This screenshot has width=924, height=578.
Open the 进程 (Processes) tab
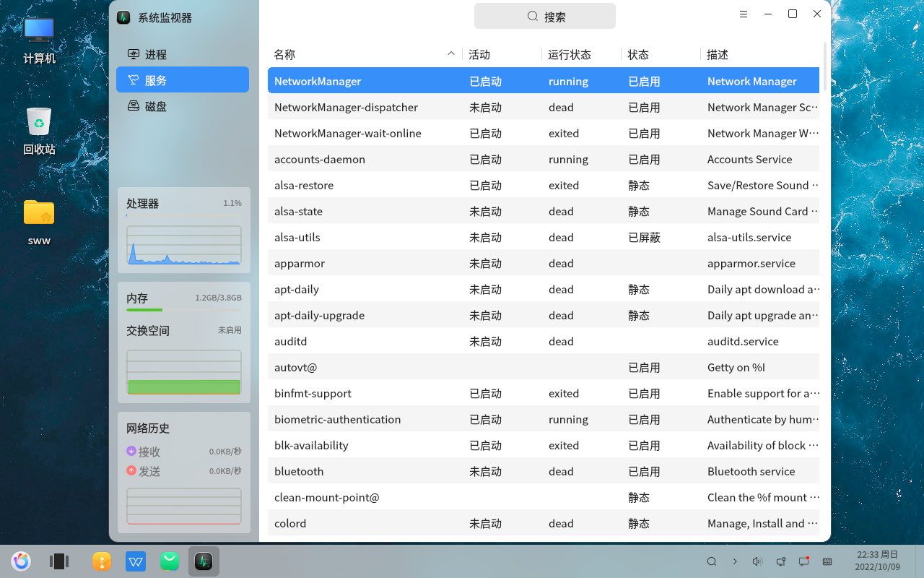point(183,54)
